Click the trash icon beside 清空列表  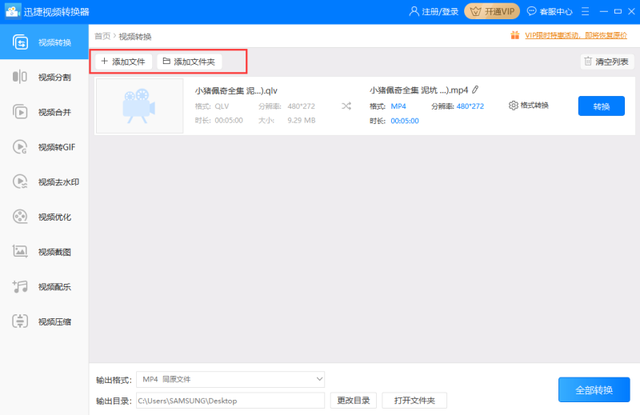pos(588,61)
